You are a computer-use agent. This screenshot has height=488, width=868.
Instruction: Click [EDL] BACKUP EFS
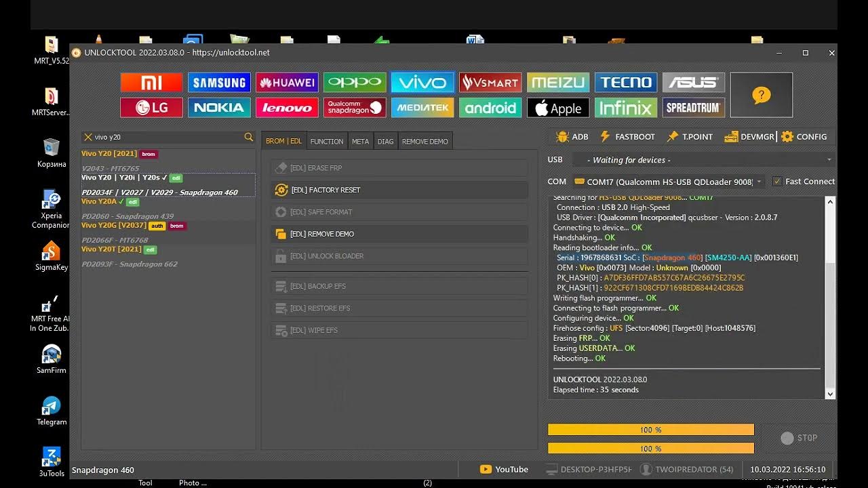coord(399,287)
